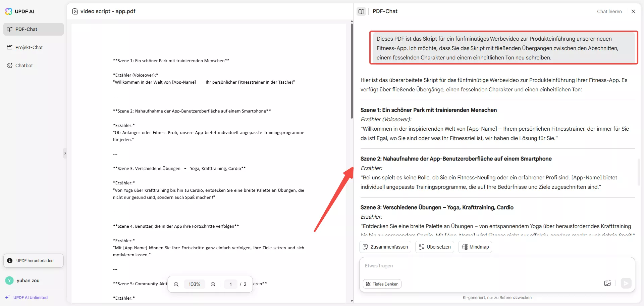644x306 pixels.
Task: Summarize the document with Zusammenfassen
Action: (385, 247)
